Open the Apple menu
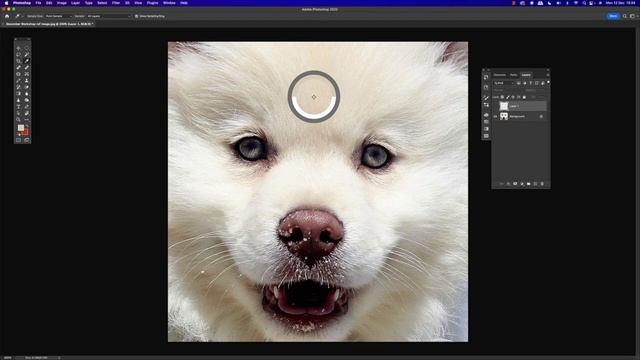640x360 pixels. coord(6,3)
